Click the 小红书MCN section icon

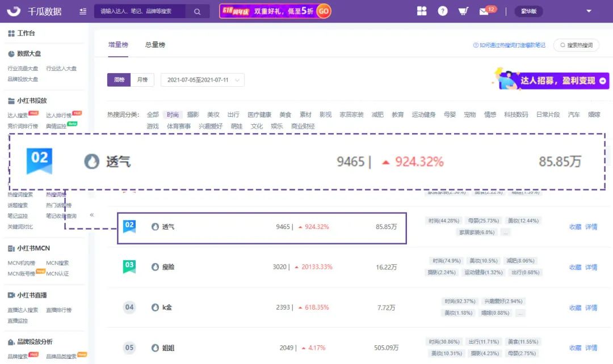pos(11,248)
